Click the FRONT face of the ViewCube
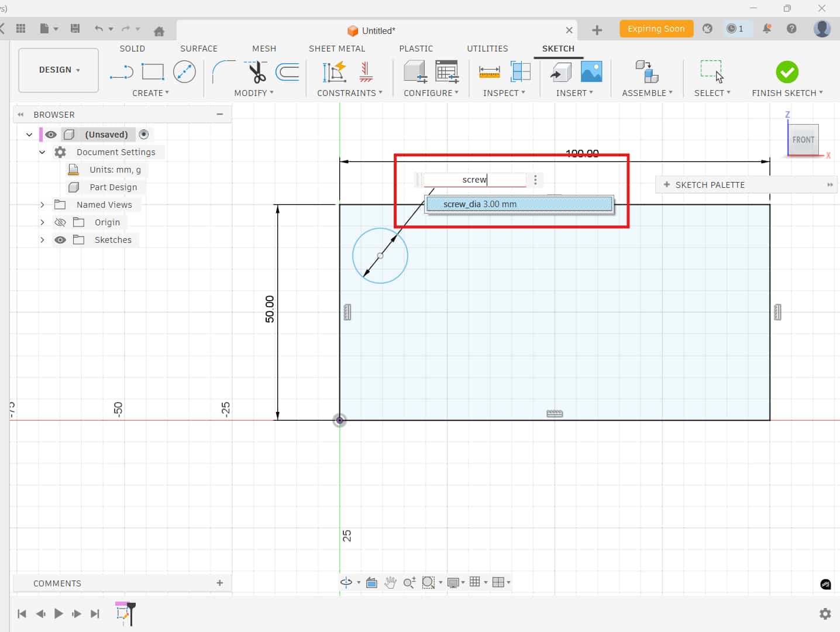 (803, 140)
